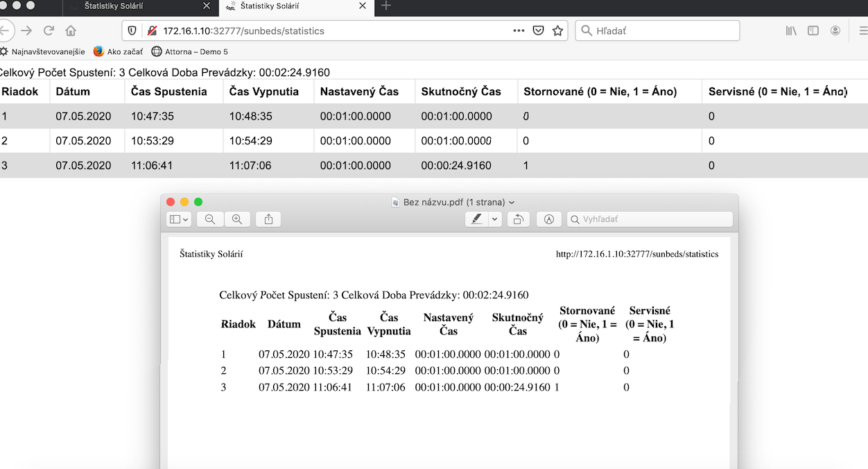
Task: Select actual time 00:00:24.9160 in browser table
Action: pyautogui.click(x=456, y=166)
